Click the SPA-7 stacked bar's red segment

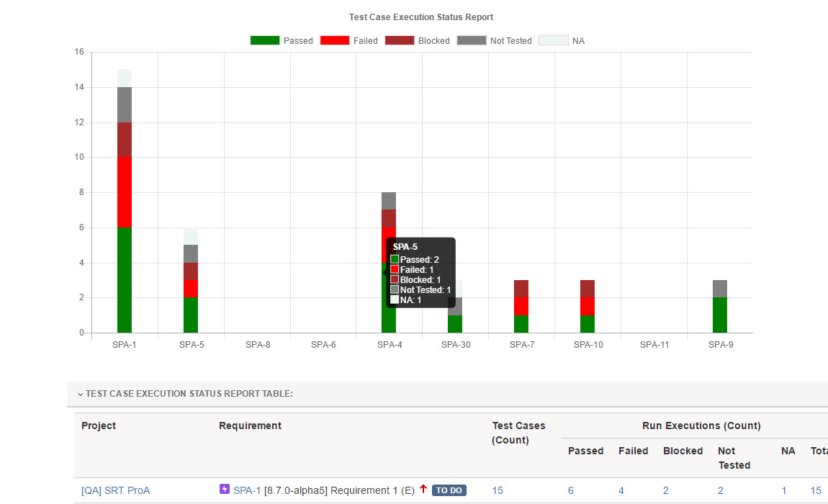(521, 306)
